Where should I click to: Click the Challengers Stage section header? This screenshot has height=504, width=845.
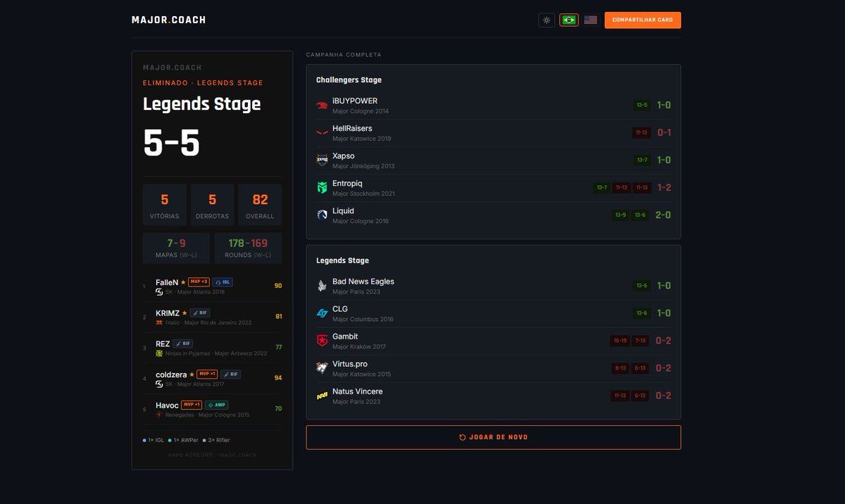click(349, 80)
